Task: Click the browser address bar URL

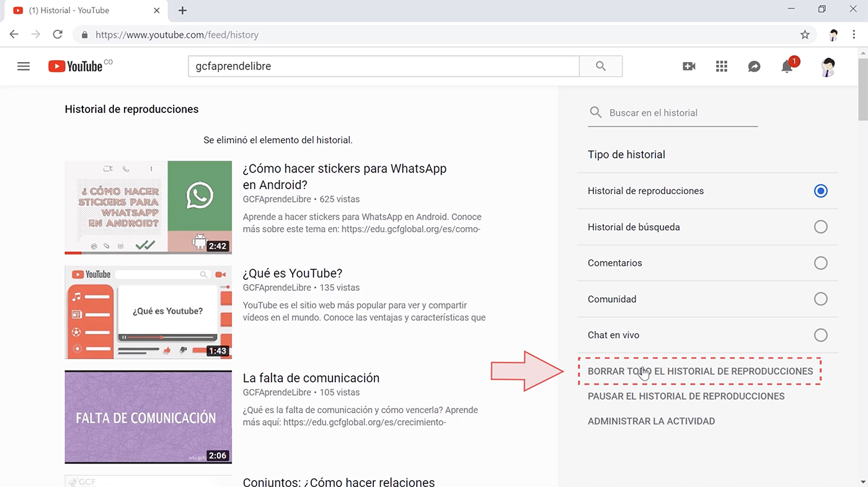Action: click(177, 35)
